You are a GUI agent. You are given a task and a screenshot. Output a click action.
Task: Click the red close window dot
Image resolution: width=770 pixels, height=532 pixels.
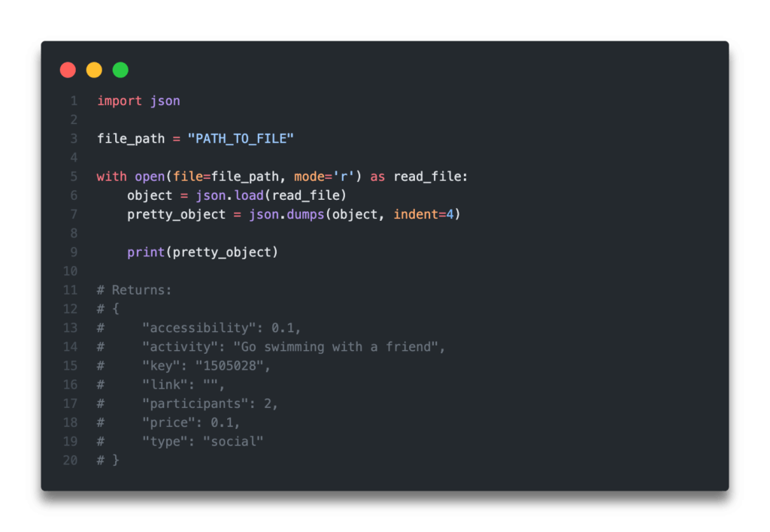pyautogui.click(x=68, y=70)
